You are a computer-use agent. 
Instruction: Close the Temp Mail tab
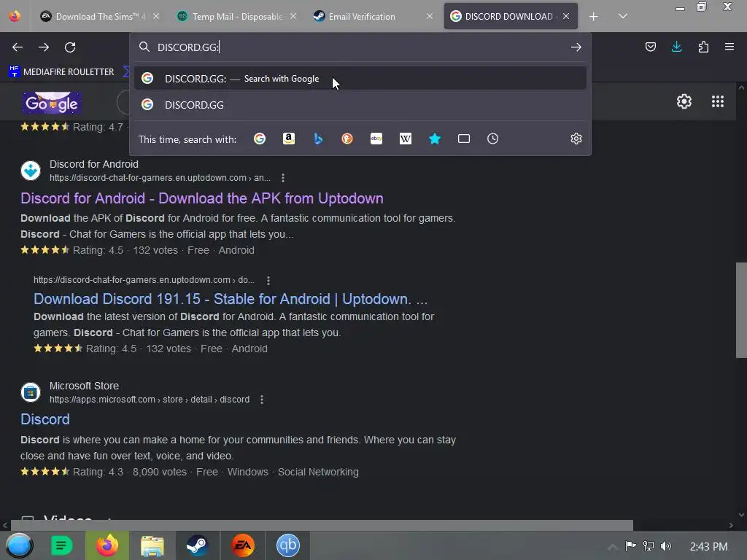pos(293,17)
